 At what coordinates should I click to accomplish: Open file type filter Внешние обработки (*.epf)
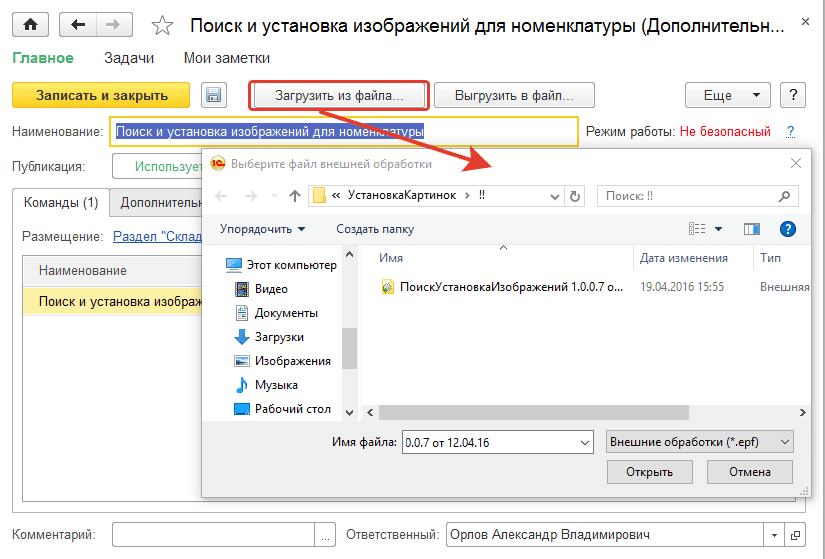pos(699,442)
